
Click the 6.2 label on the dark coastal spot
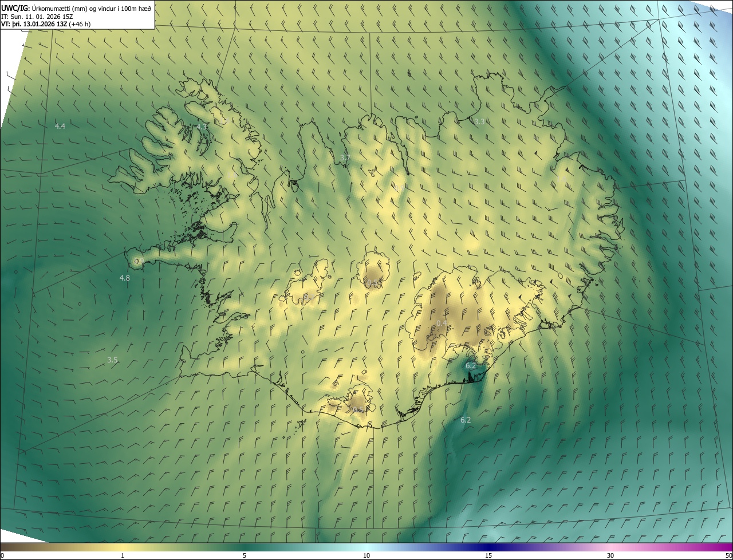pos(471,365)
